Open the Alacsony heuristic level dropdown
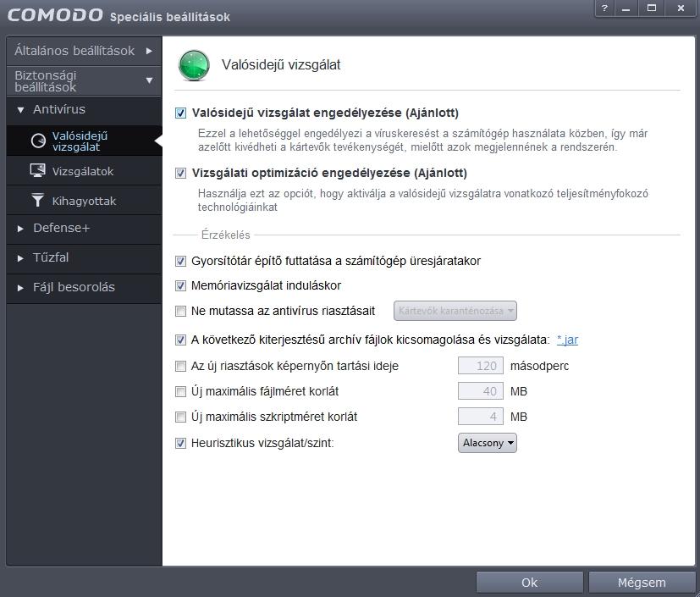The image size is (700, 597). point(487,443)
